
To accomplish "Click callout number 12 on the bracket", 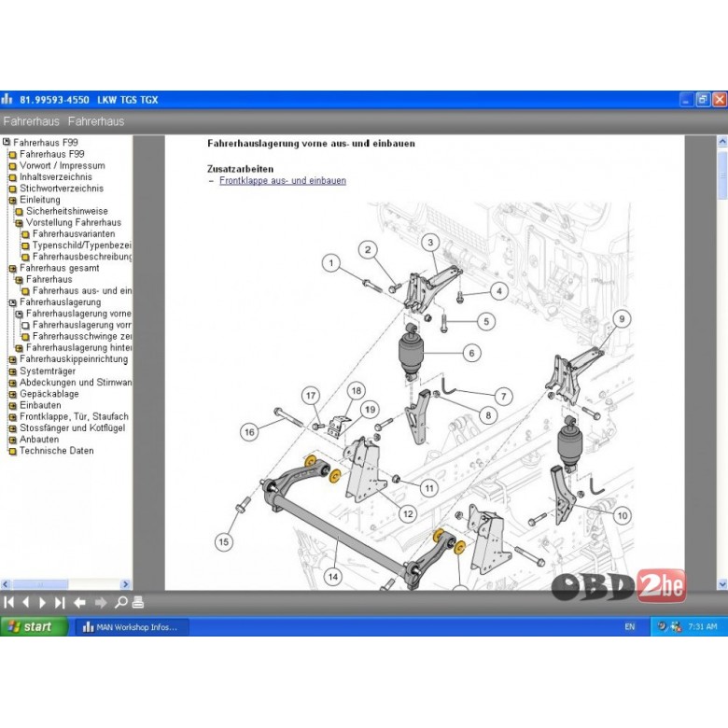I will tap(408, 513).
